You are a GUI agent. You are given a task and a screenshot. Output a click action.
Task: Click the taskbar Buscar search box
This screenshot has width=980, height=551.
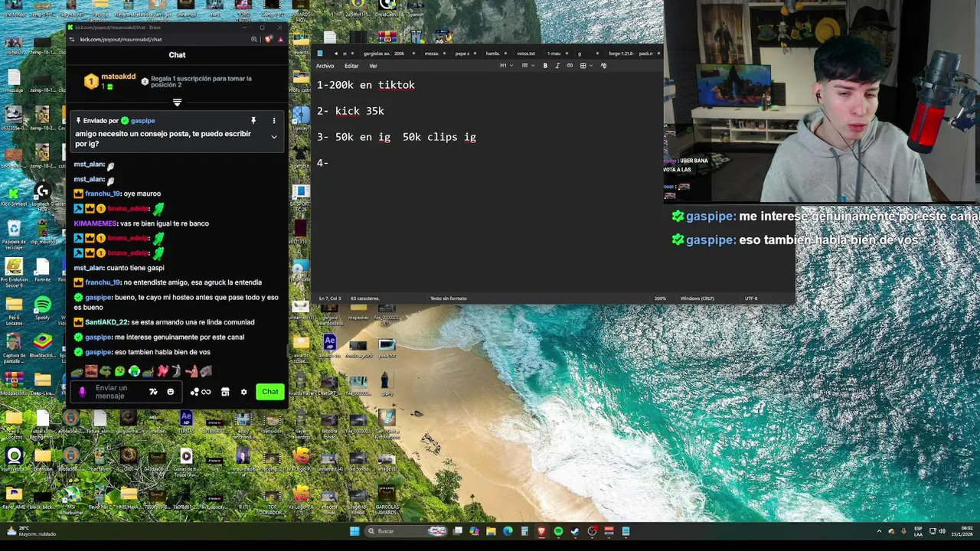(407, 531)
